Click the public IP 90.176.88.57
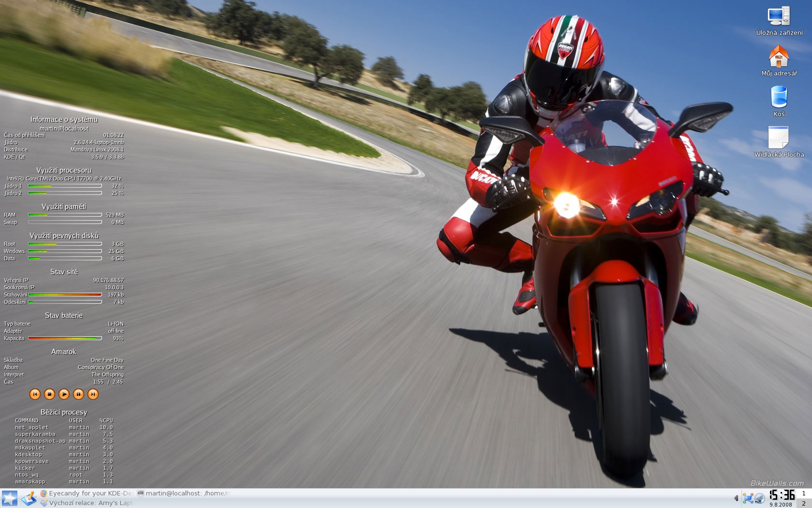 tap(108, 280)
